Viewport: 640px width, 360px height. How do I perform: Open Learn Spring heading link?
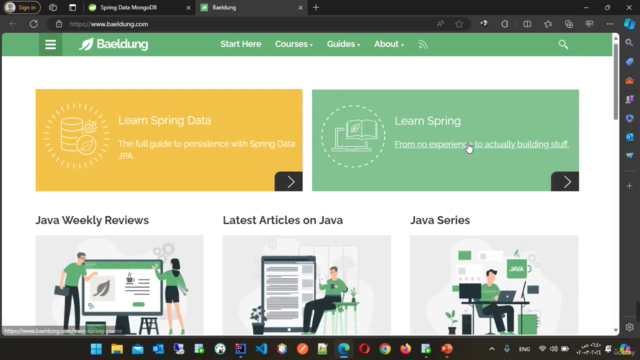(x=427, y=121)
